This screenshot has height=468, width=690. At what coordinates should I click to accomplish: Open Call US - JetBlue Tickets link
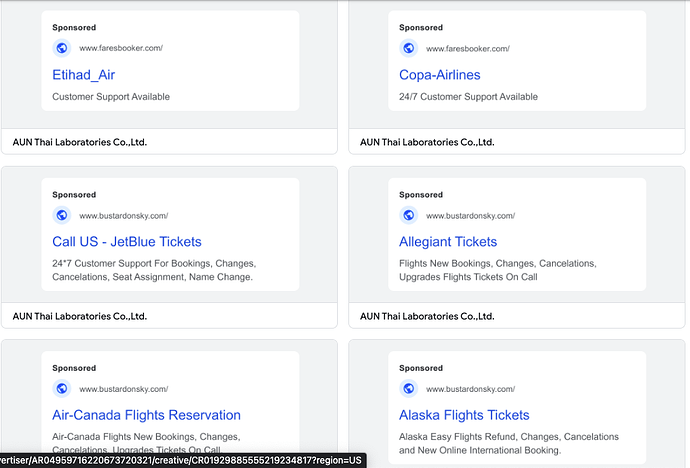coord(127,242)
